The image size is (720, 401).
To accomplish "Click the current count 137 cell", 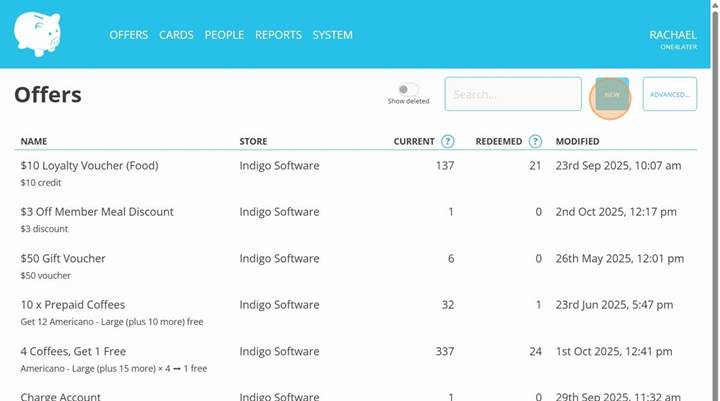I will [445, 166].
